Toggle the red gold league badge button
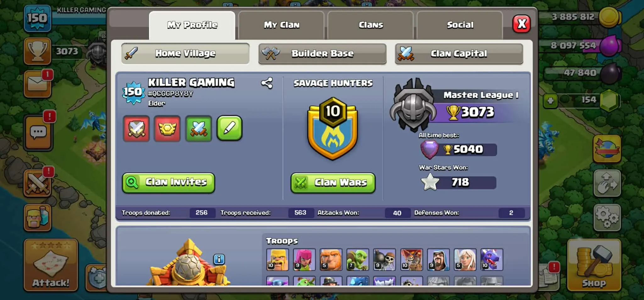 167,128
